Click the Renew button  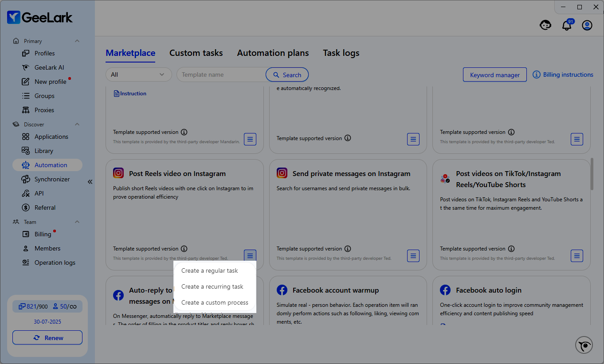tap(47, 337)
